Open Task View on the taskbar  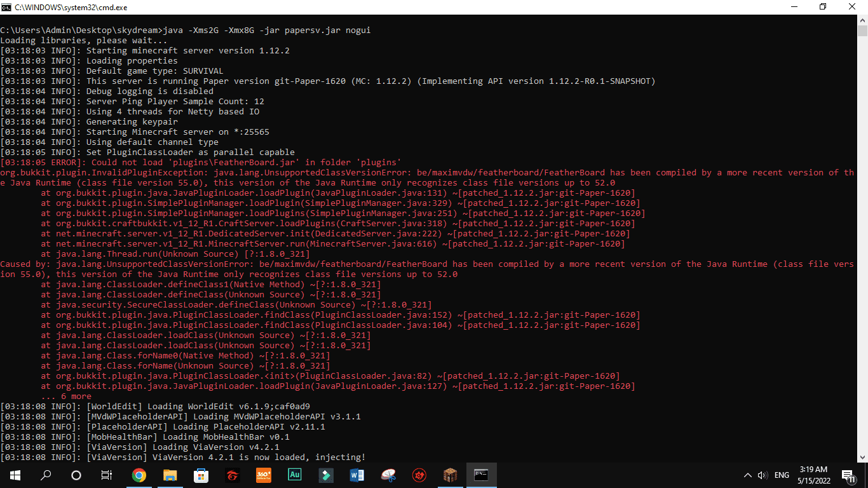tap(107, 475)
